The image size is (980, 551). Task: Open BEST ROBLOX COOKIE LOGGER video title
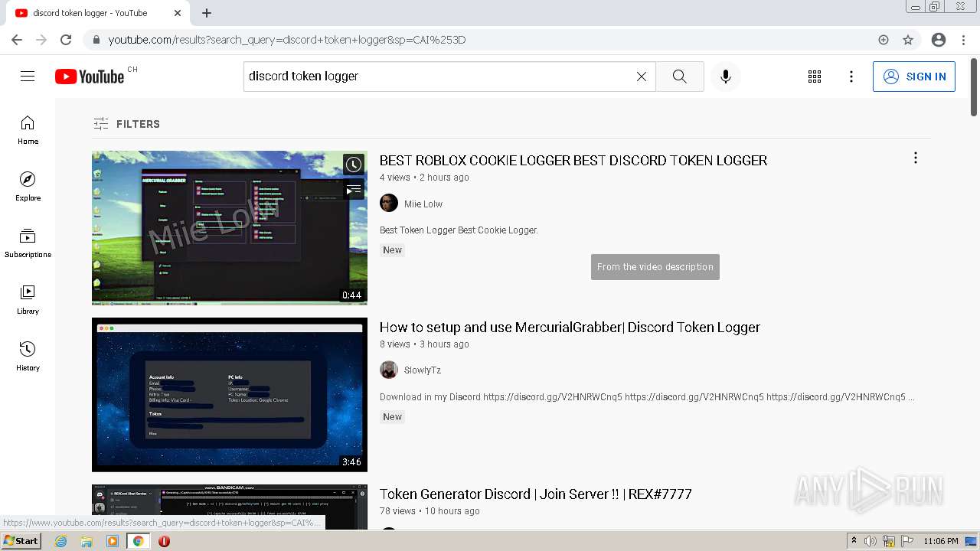pos(573,161)
